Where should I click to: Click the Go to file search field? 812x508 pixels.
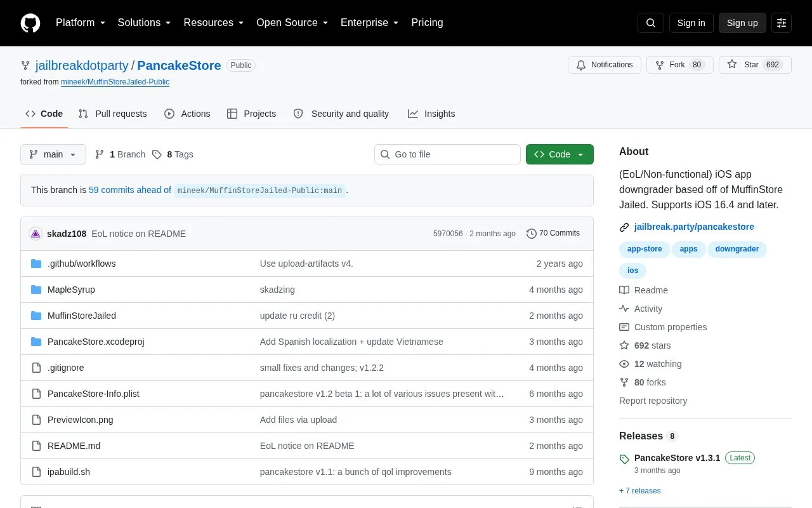447,154
